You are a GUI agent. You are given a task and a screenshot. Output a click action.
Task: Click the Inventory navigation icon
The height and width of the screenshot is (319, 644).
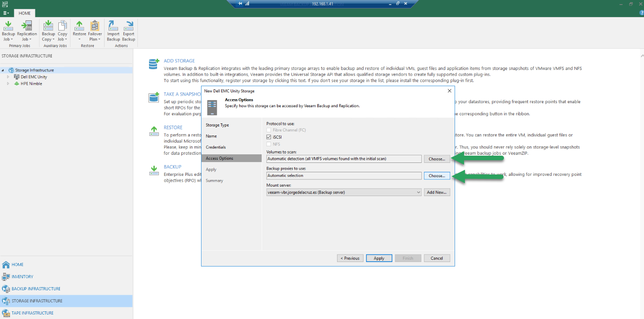6,277
